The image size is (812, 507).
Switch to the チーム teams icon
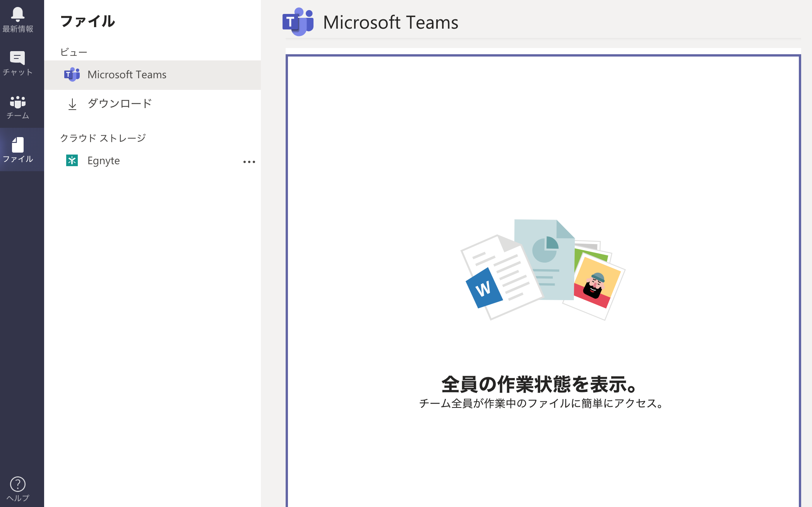coord(18,102)
